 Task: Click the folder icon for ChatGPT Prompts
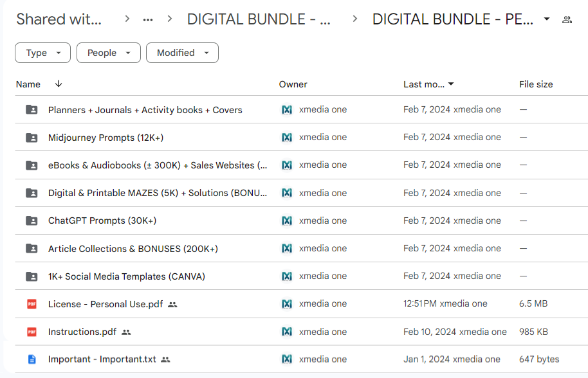click(x=32, y=221)
